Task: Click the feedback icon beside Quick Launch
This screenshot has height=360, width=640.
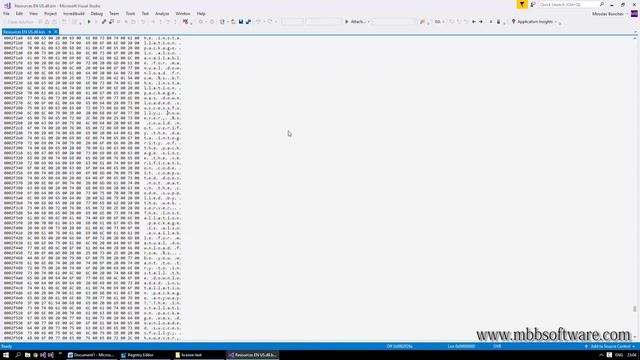Action: click(533, 4)
